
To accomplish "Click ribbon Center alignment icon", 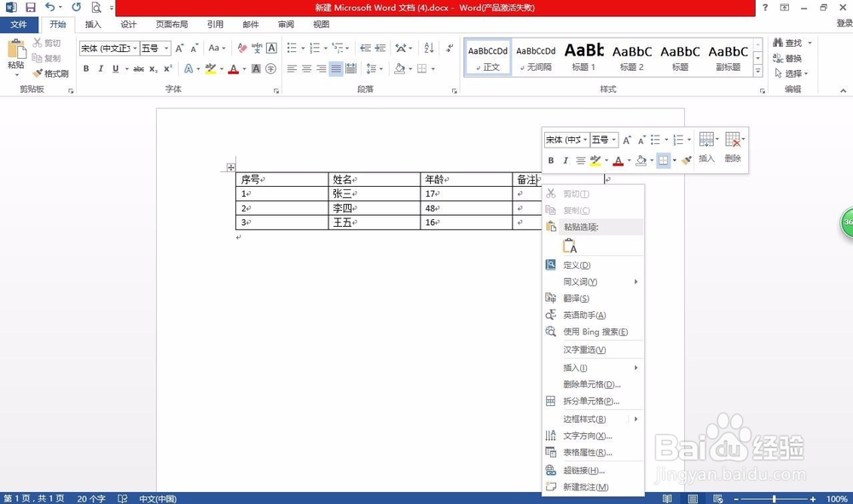I will [x=307, y=69].
